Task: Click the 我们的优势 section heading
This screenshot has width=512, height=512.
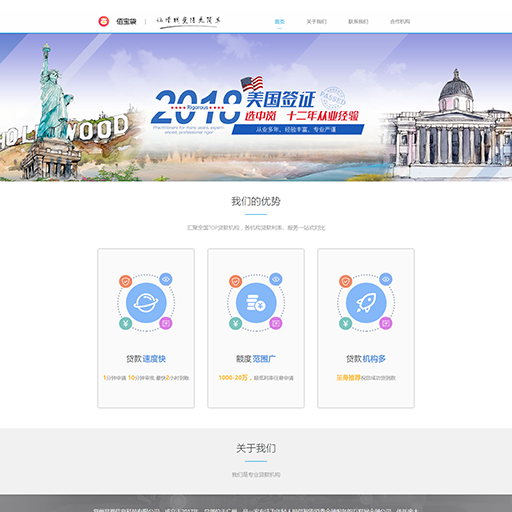Action: coord(256,201)
